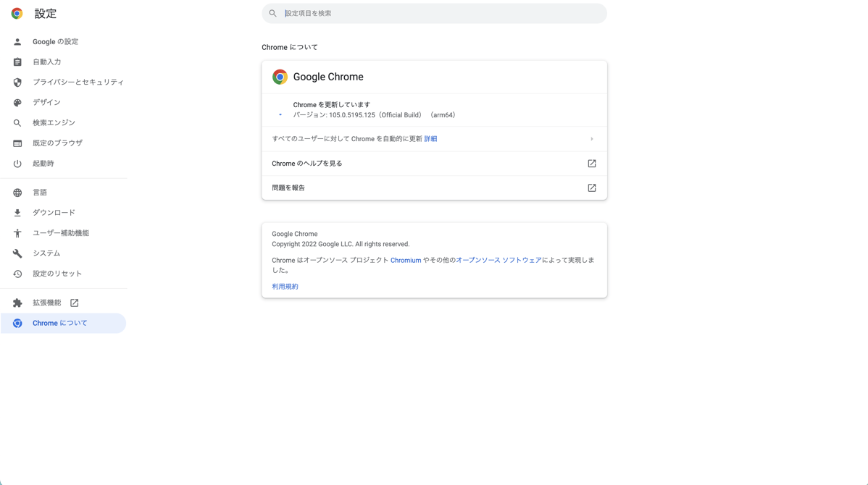
Task: Open the Chromium project link
Action: (406, 260)
